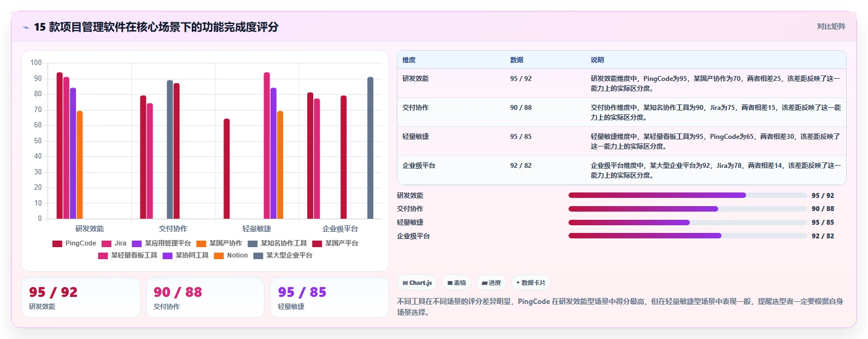Open the 90 / 88 交付协作 stat card
Screen dimensions: 868x339
pos(205,297)
